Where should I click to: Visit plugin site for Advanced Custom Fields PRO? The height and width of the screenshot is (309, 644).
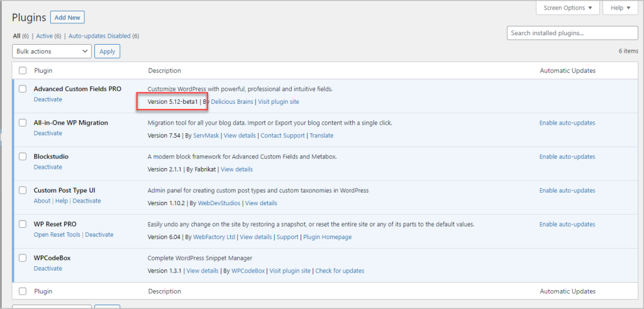coord(279,101)
